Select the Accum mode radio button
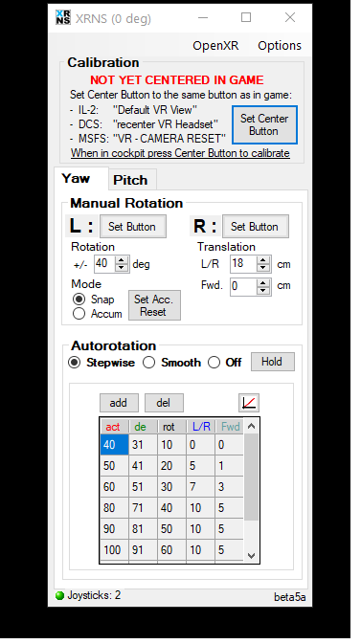 coord(79,314)
